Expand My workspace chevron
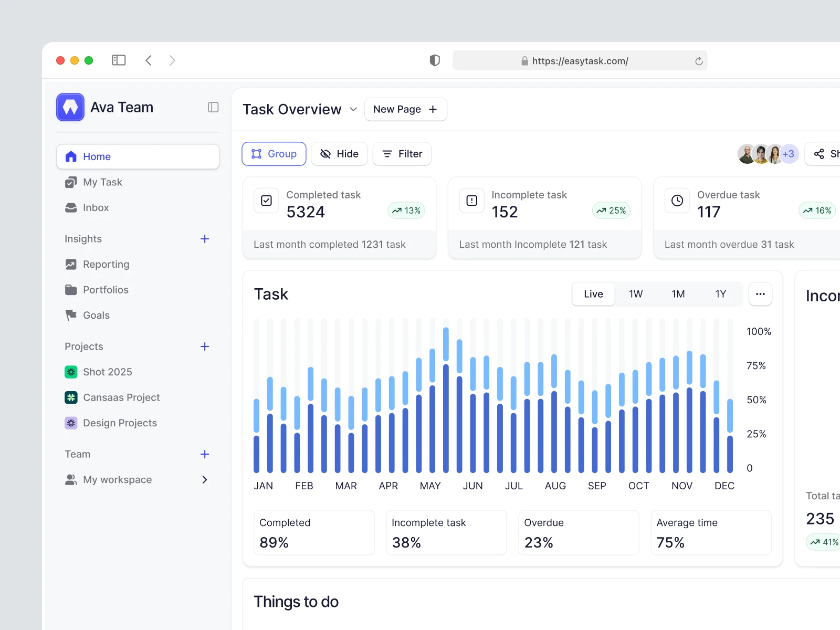840x630 pixels. 205,479
